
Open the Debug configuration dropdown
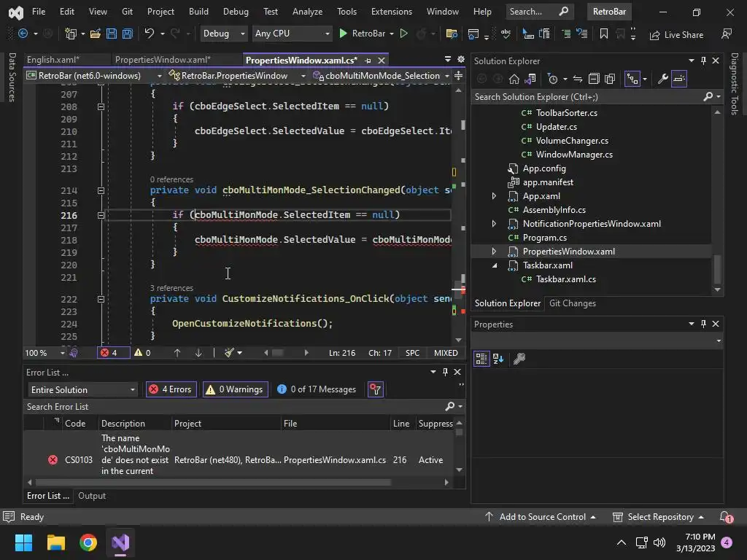[223, 34]
